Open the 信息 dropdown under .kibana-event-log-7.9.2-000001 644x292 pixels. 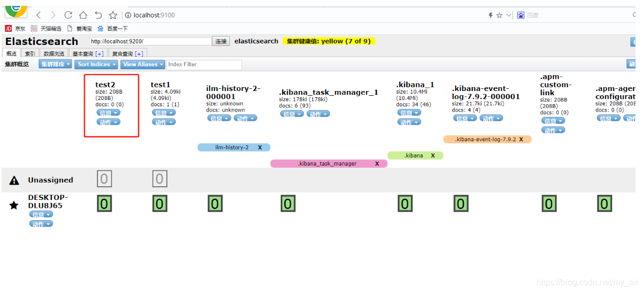[x=465, y=118]
